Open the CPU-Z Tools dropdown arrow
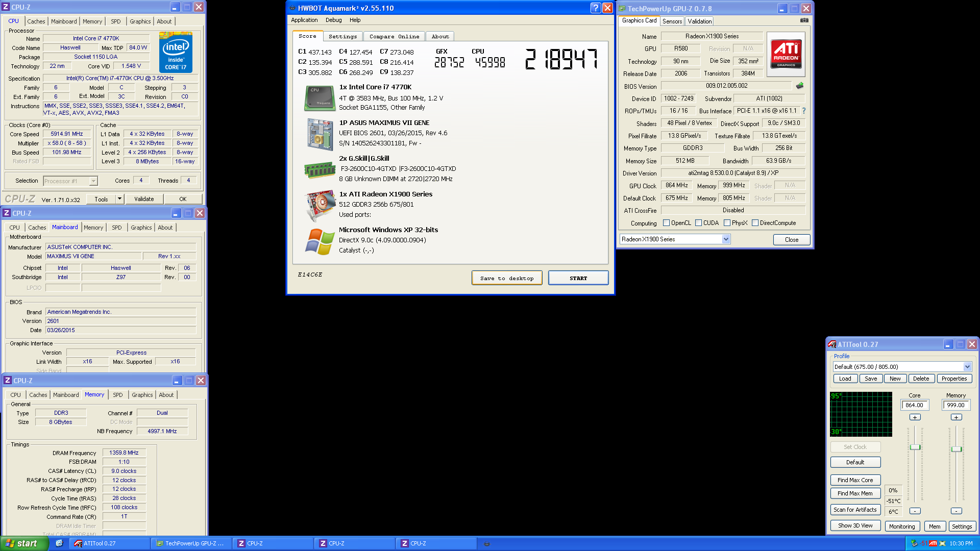980x551 pixels. pos(119,199)
